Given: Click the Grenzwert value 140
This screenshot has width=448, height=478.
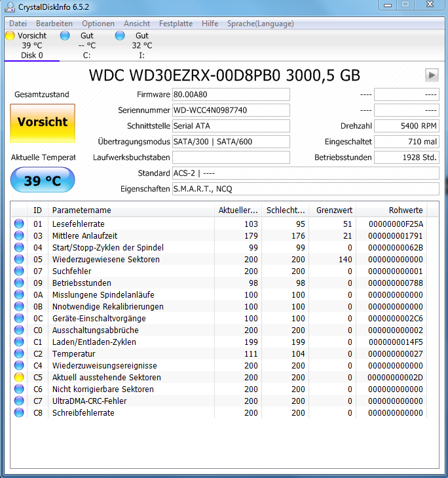Looking at the screenshot, I should coord(345,260).
